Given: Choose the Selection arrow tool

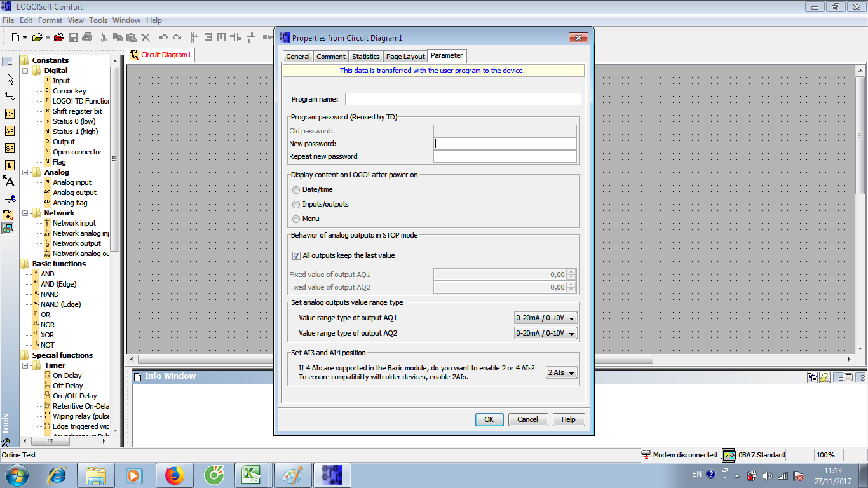Looking at the screenshot, I should (10, 79).
